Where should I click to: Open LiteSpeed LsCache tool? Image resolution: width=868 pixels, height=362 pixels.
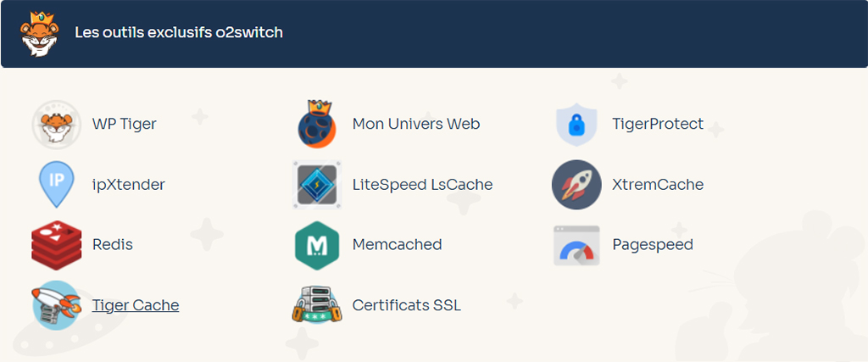(x=422, y=184)
